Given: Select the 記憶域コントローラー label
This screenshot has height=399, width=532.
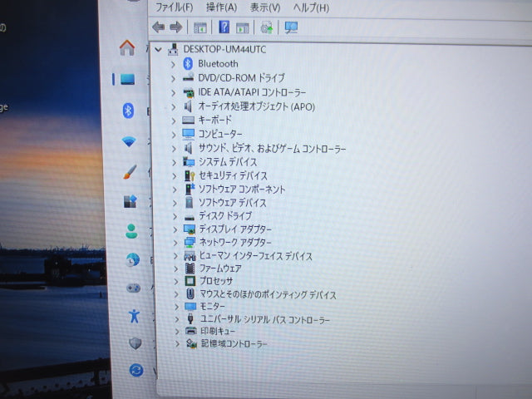Looking at the screenshot, I should 234,343.
